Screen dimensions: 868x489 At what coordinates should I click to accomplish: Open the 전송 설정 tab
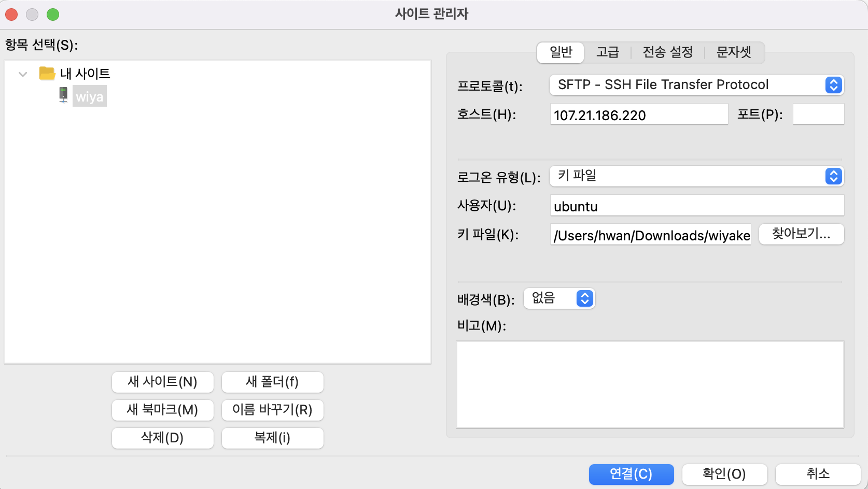point(668,52)
